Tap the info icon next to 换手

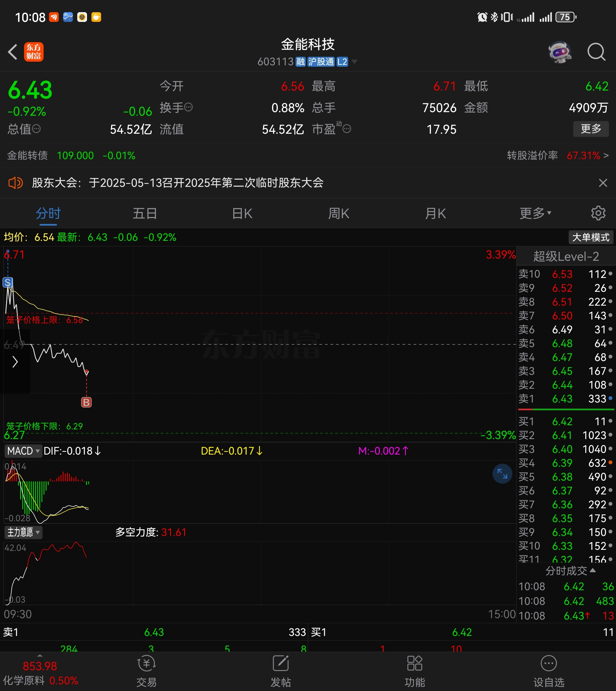pos(189,107)
